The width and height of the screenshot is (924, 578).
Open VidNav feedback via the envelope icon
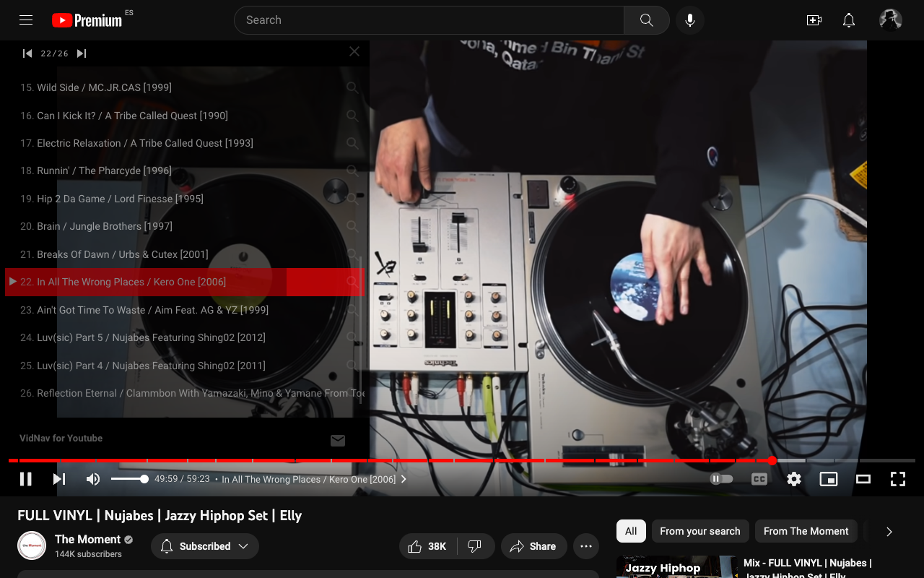click(x=338, y=440)
